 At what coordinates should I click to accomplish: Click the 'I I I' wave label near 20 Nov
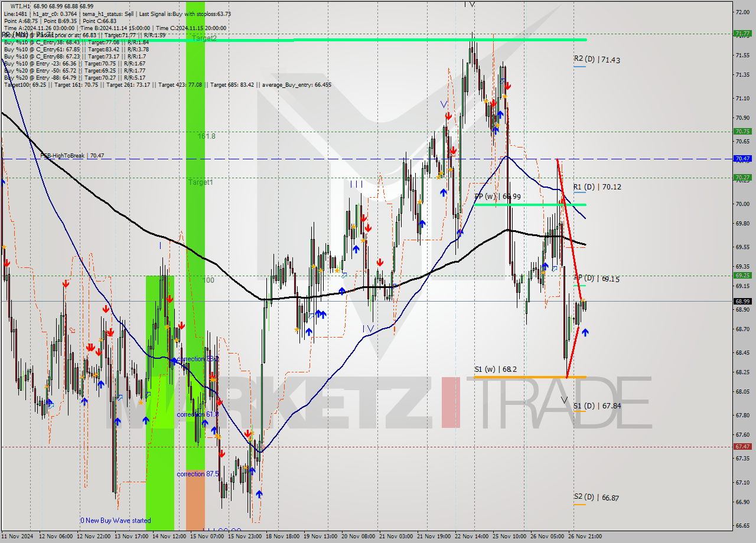[x=356, y=184]
